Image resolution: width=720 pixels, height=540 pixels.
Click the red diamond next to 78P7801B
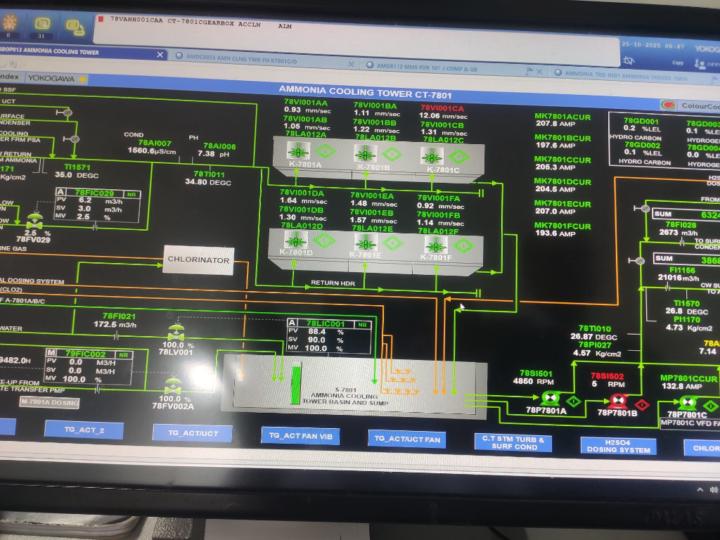[641, 404]
